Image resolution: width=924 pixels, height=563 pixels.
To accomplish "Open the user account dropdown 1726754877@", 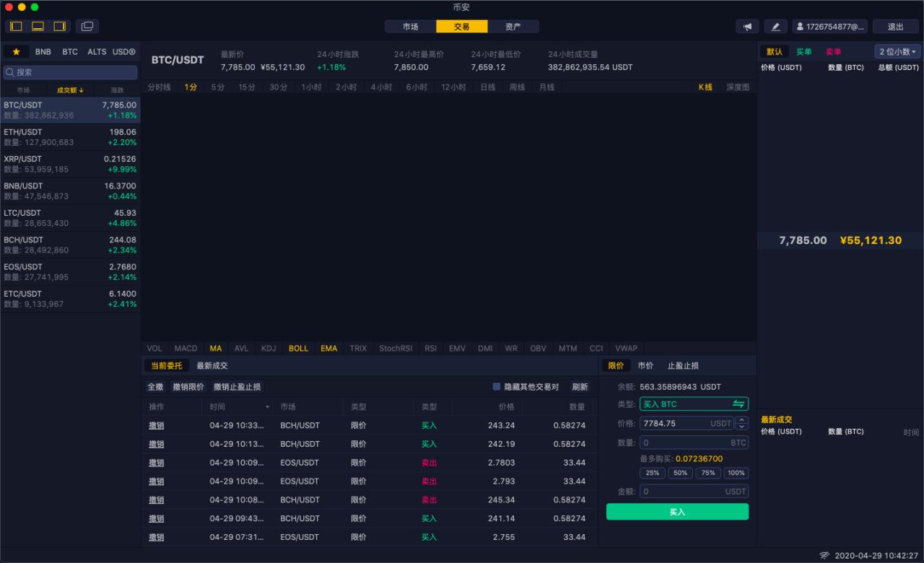I will click(x=829, y=27).
